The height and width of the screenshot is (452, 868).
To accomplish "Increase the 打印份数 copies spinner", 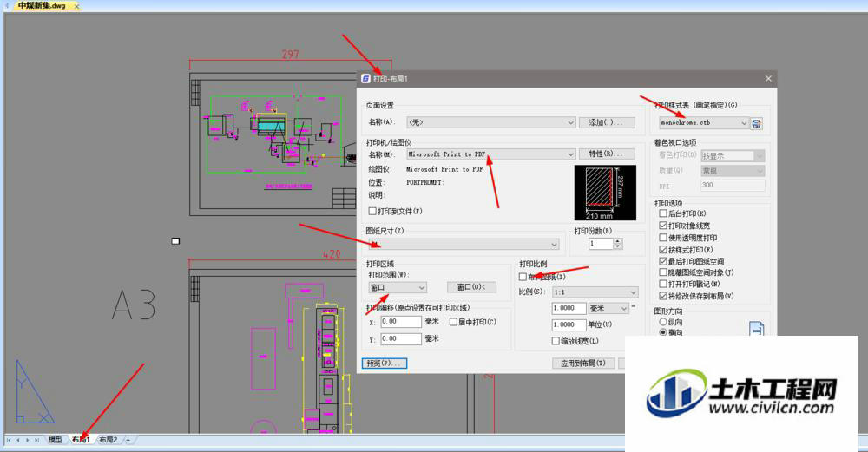I will click(618, 240).
